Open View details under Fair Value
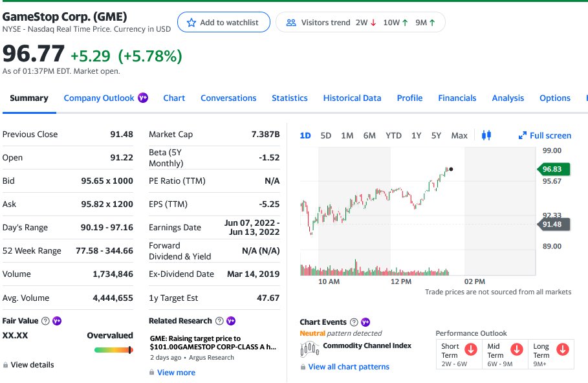The width and height of the screenshot is (588, 383). pyautogui.click(x=32, y=365)
